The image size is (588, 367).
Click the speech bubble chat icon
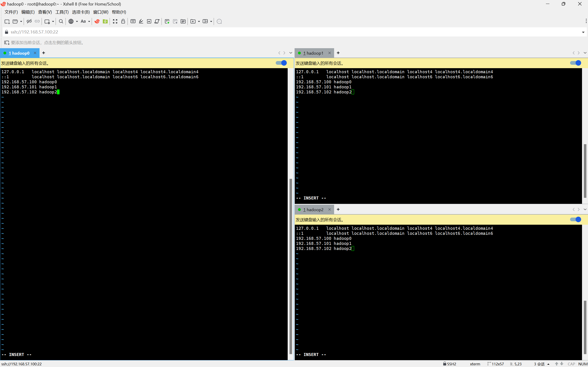219,22
